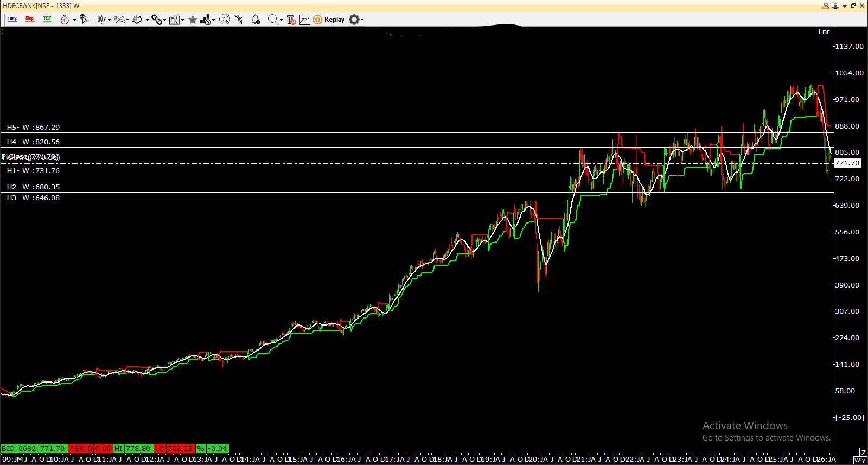Click the monitor user icon in title bar
868x465 pixels.
pos(835,5)
